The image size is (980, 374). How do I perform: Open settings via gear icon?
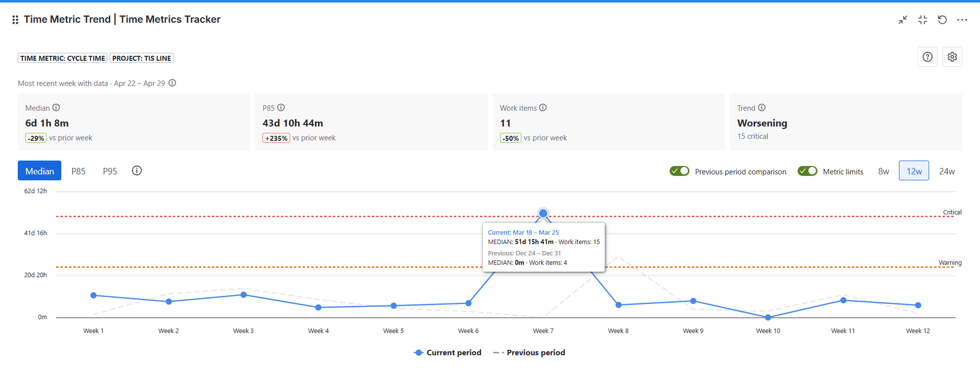point(952,57)
